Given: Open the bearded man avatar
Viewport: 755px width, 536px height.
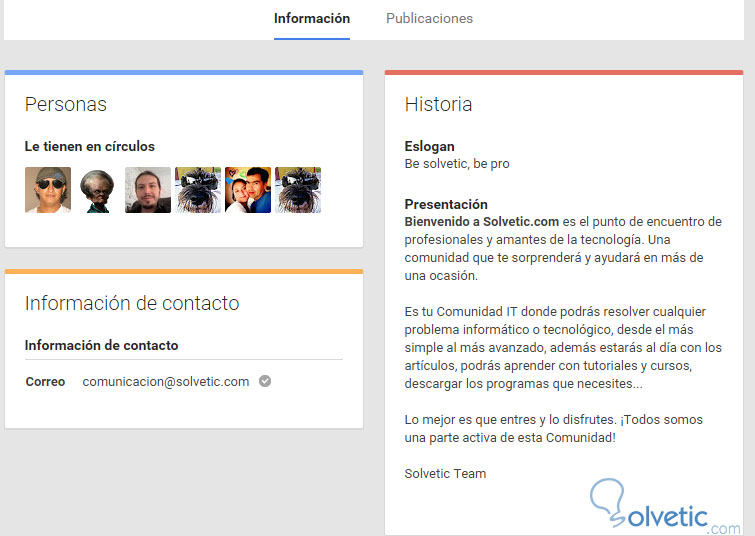Looking at the screenshot, I should pos(148,190).
